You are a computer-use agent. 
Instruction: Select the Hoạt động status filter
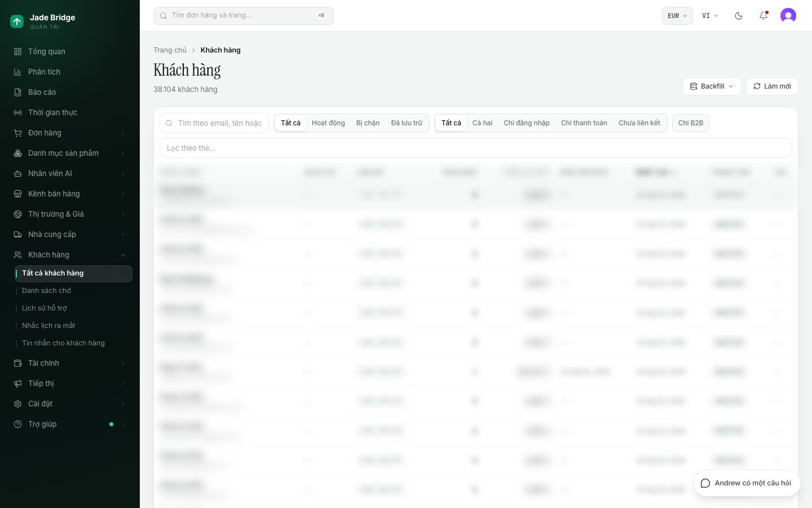point(328,123)
